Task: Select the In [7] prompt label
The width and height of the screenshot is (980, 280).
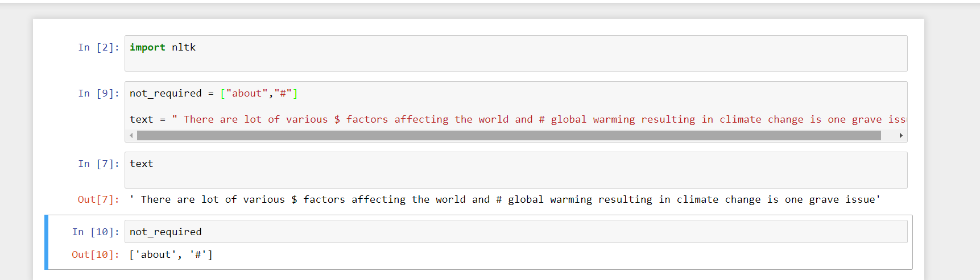Action: point(98,164)
